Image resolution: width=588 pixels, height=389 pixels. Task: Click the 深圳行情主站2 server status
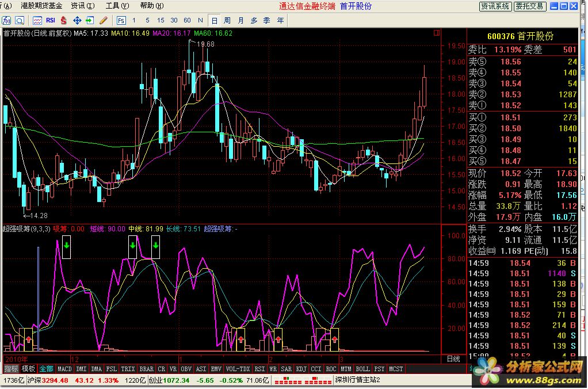click(357, 380)
